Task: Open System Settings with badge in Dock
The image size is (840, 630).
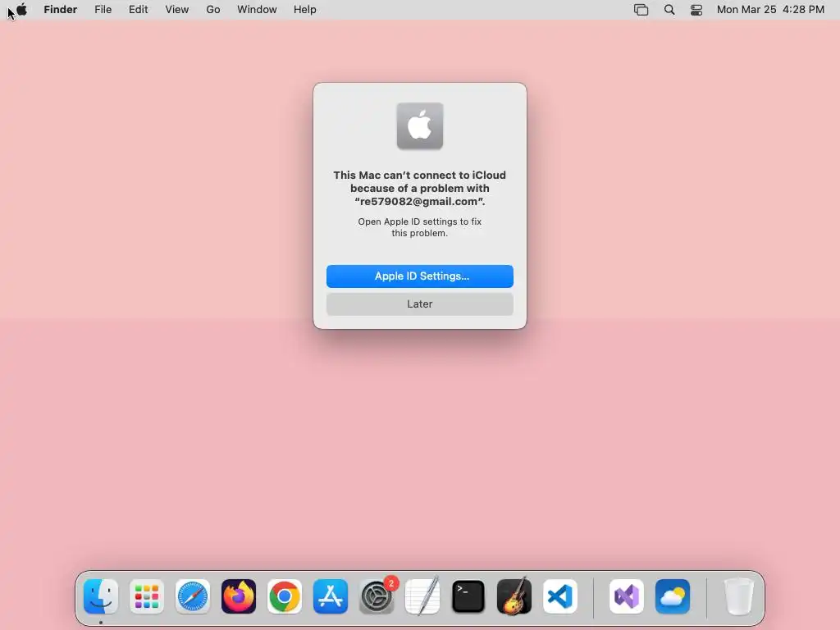Action: pyautogui.click(x=377, y=596)
